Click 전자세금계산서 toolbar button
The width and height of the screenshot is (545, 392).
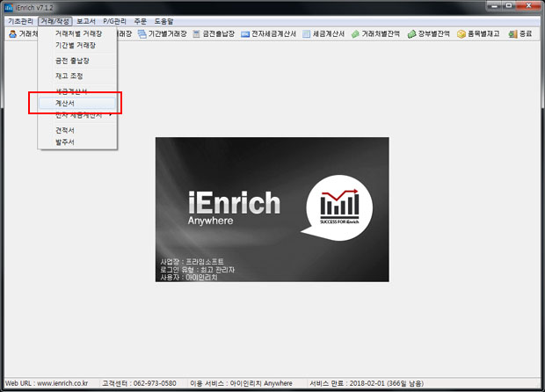pos(268,34)
